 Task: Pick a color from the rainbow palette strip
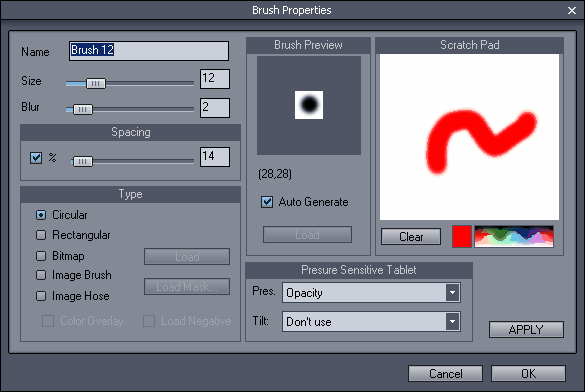point(514,236)
